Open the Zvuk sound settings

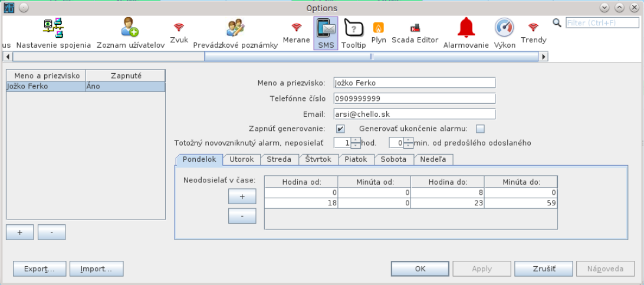[x=179, y=32]
